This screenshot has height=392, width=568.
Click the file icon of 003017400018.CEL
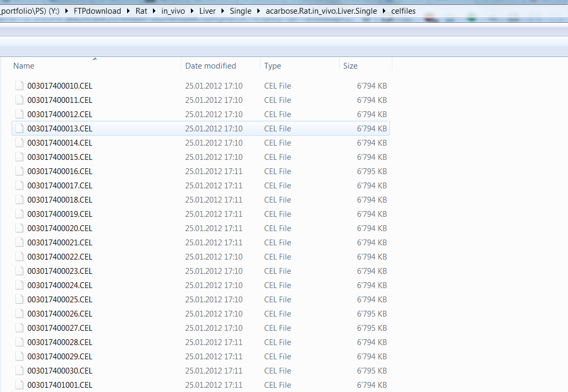[x=19, y=199]
